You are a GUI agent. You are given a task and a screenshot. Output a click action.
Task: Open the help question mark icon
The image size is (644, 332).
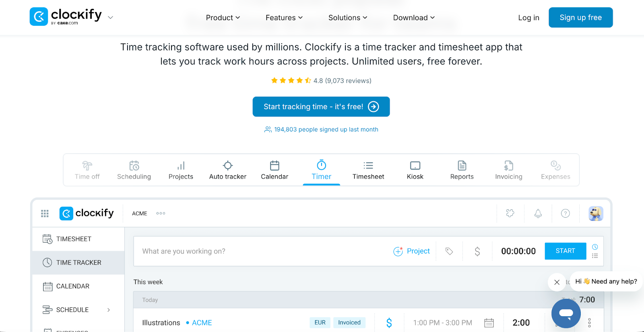click(565, 214)
